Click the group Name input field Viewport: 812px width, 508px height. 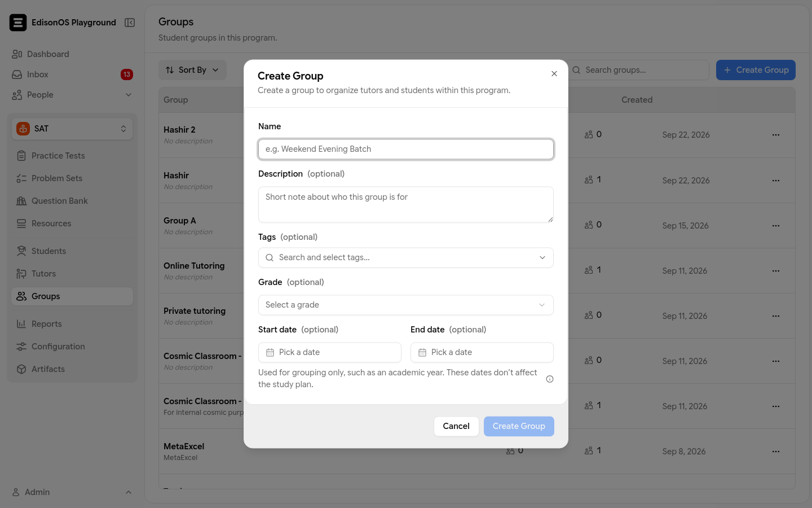[x=406, y=149]
